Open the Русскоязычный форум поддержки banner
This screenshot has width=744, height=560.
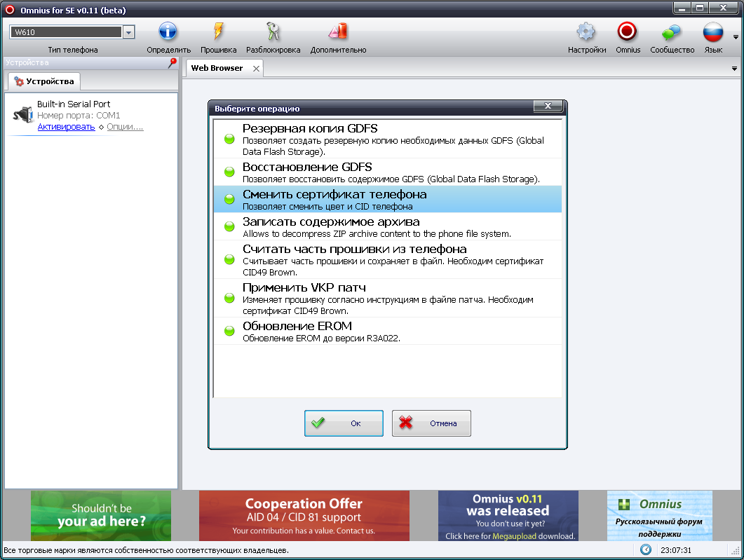point(659,515)
